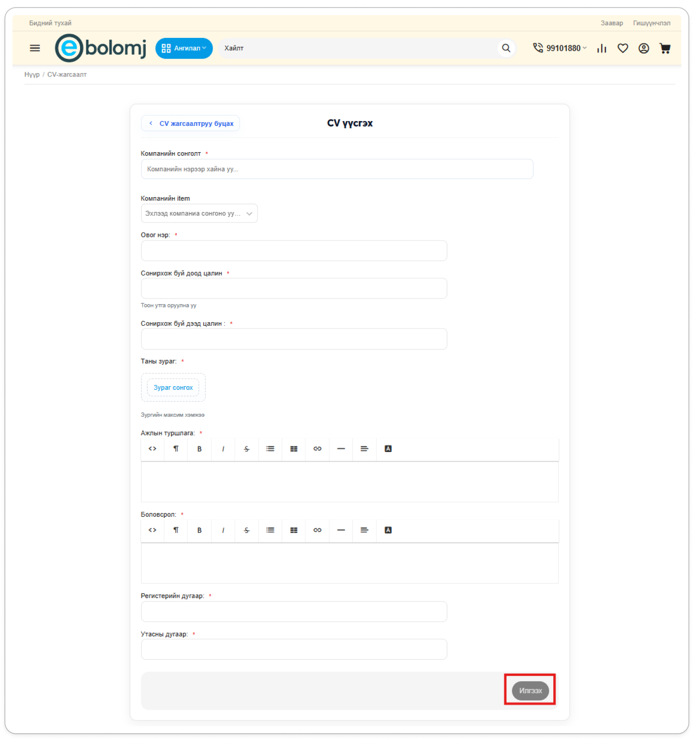Image resolution: width=700 pixels, height=743 pixels.
Task: Open the hamburger menu icon
Action: pyautogui.click(x=35, y=48)
